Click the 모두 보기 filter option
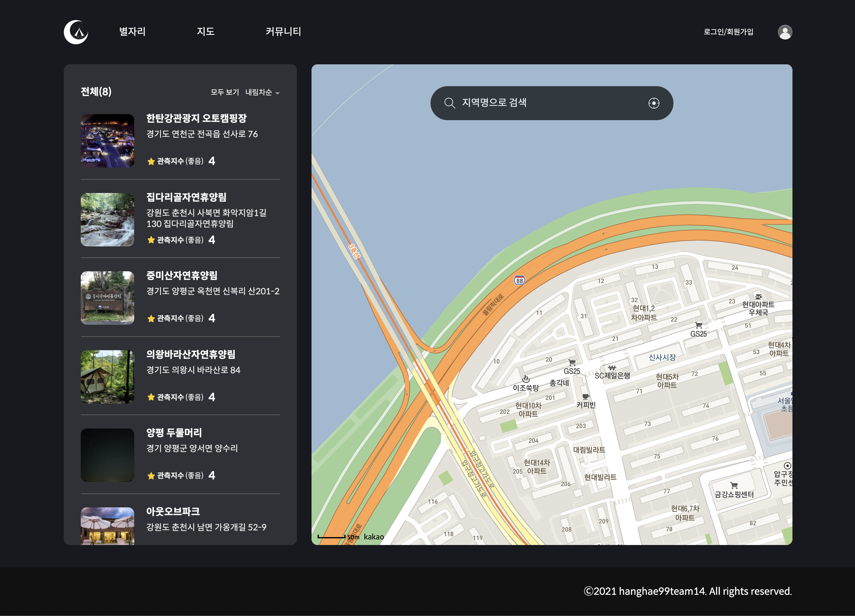855x616 pixels. click(225, 92)
